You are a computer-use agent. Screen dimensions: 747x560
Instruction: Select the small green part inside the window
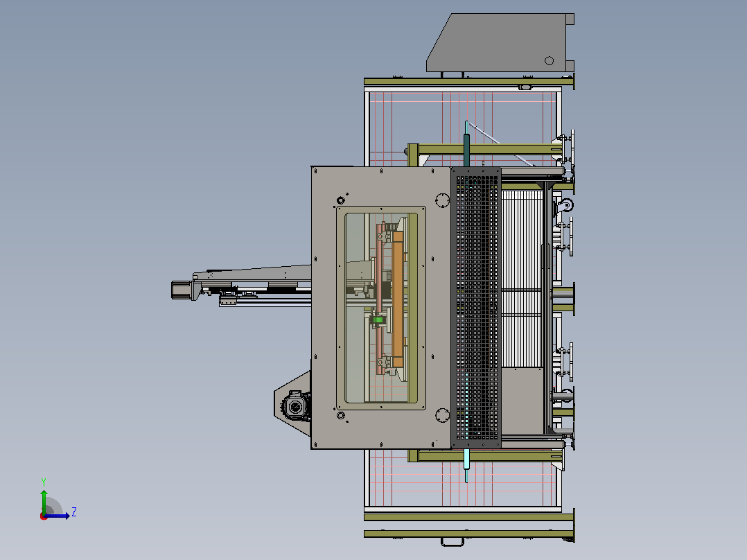(377, 320)
